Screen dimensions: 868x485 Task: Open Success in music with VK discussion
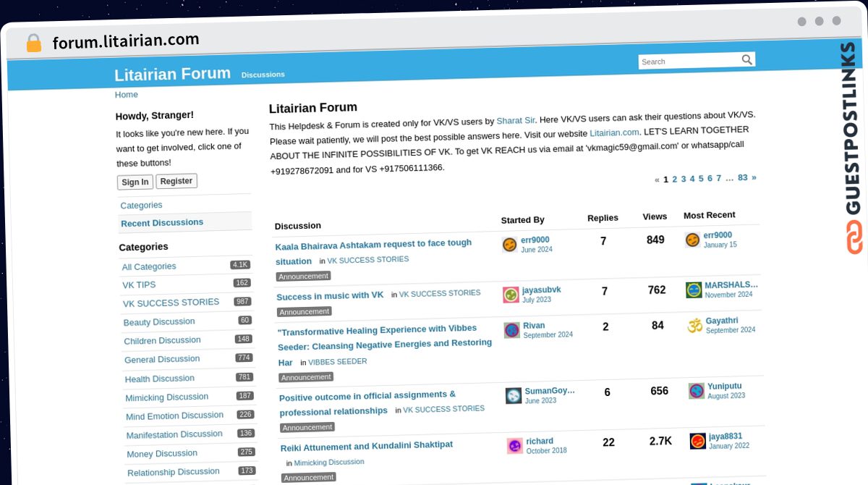330,296
